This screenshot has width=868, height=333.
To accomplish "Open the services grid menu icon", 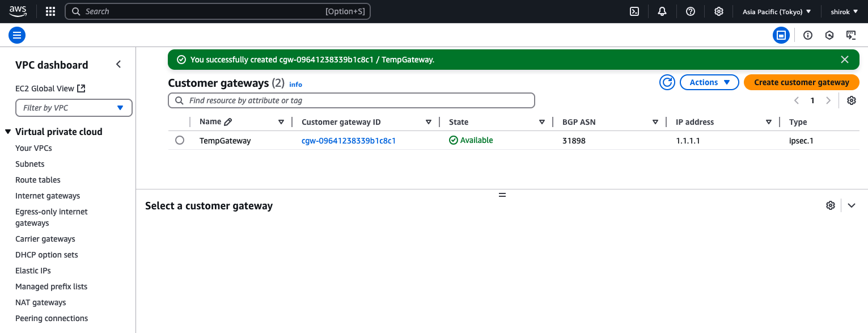I will (50, 11).
